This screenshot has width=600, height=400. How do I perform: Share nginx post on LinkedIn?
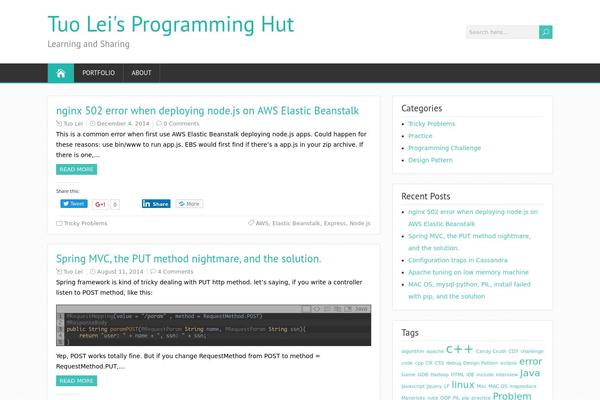(x=156, y=204)
